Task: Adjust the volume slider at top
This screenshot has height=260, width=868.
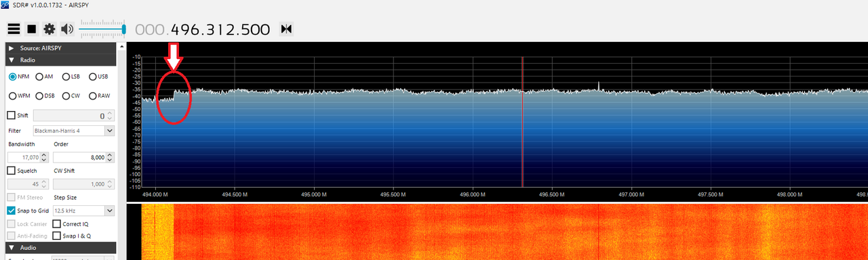Action: pyautogui.click(x=102, y=29)
